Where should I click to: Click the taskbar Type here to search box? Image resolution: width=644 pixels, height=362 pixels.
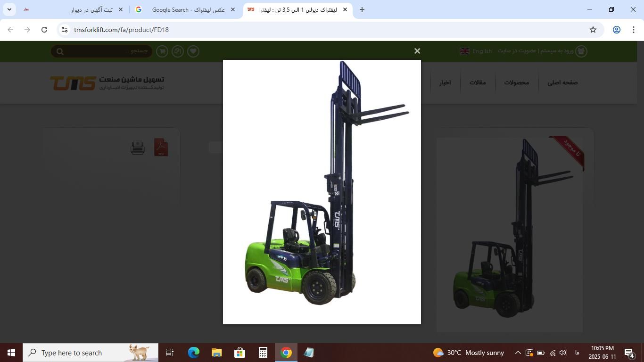[x=91, y=353]
